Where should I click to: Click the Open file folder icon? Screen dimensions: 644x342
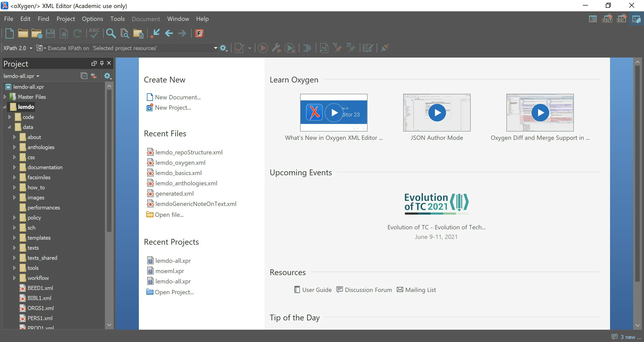pyautogui.click(x=23, y=33)
